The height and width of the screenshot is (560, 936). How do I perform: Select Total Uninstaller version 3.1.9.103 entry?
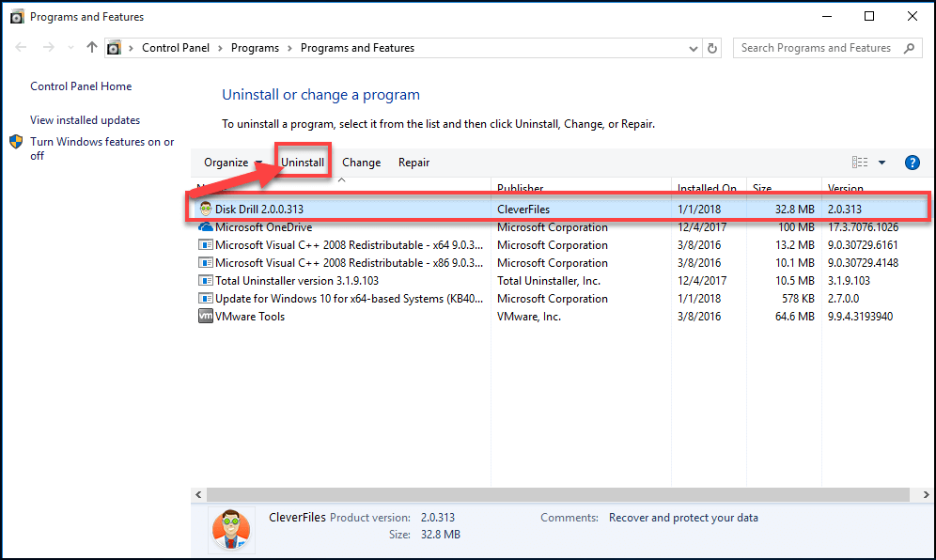[x=559, y=281]
